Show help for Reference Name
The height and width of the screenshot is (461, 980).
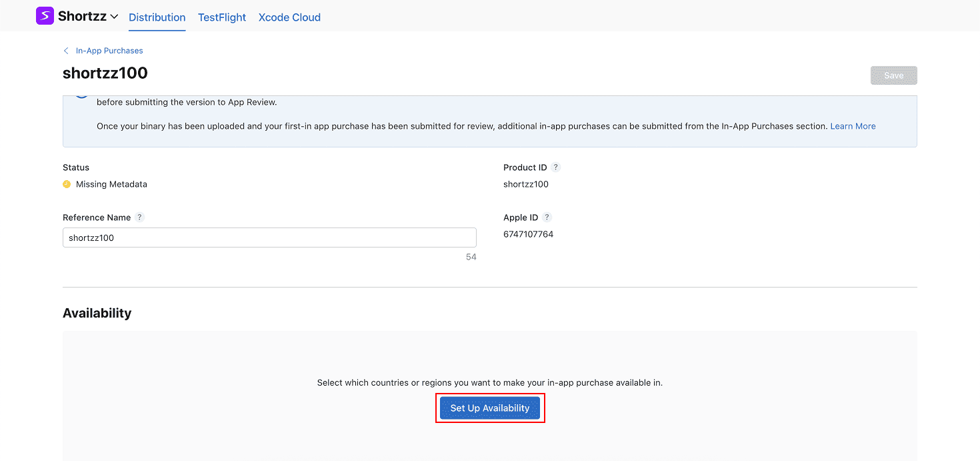(139, 217)
